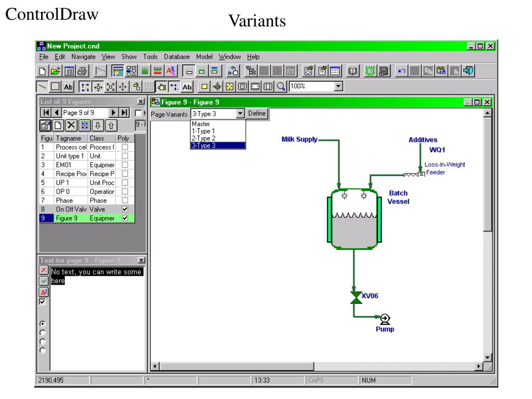532x399 pixels.
Task: Open the Tools menu
Action: (150, 57)
